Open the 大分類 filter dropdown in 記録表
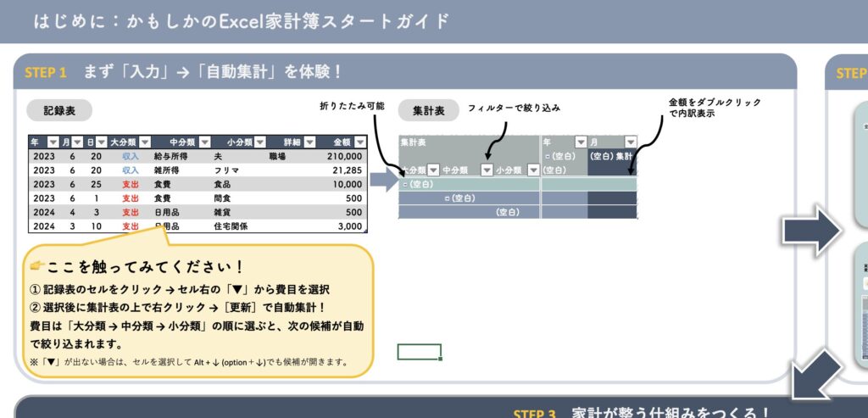 [x=145, y=142]
